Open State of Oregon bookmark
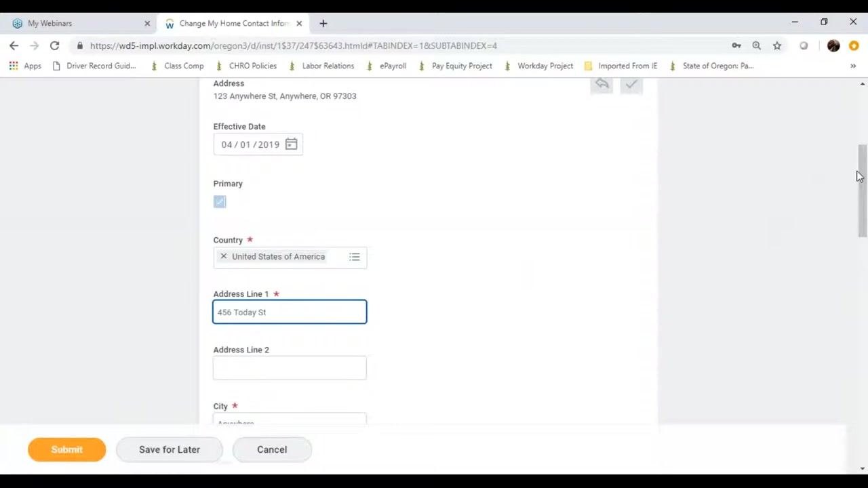Viewport: 868px width, 488px height. pos(711,66)
